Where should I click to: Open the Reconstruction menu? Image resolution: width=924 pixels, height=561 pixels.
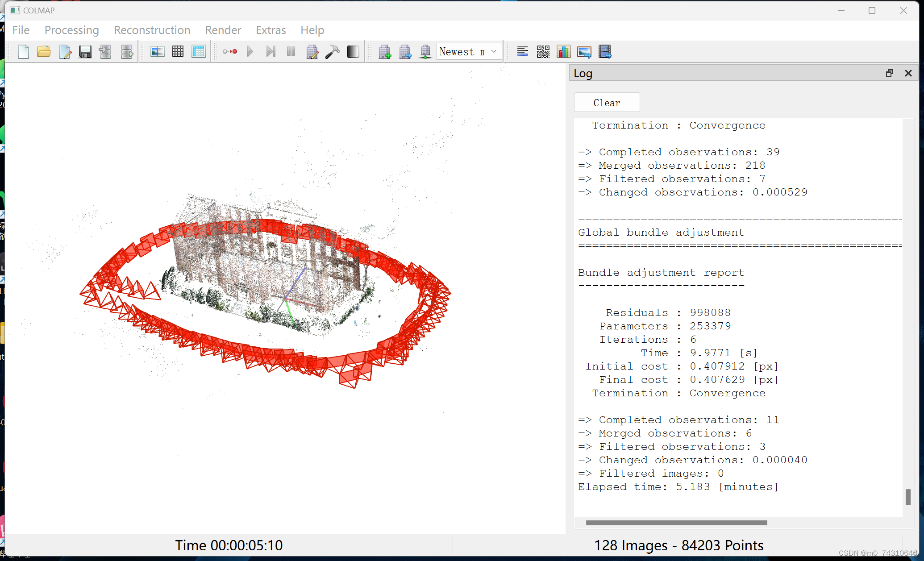pos(152,30)
